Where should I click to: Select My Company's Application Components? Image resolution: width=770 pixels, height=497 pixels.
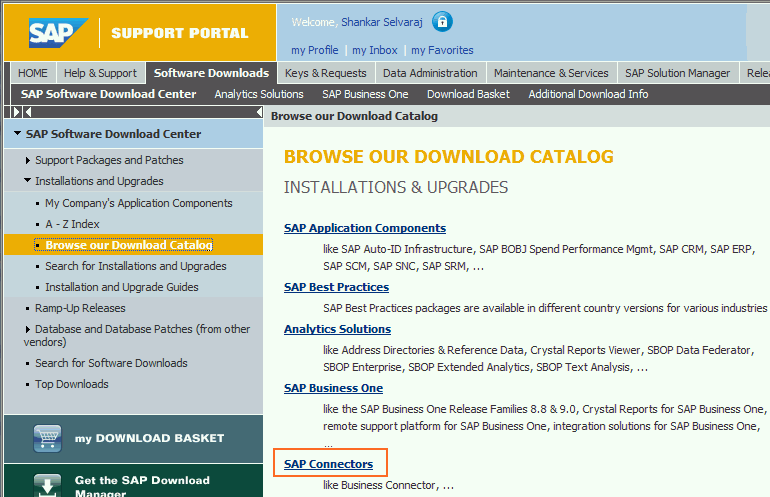[x=138, y=203]
